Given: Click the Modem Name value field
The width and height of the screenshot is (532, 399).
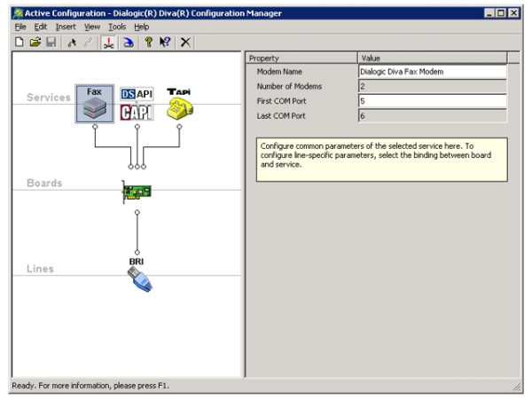Looking at the screenshot, I should click(x=433, y=72).
